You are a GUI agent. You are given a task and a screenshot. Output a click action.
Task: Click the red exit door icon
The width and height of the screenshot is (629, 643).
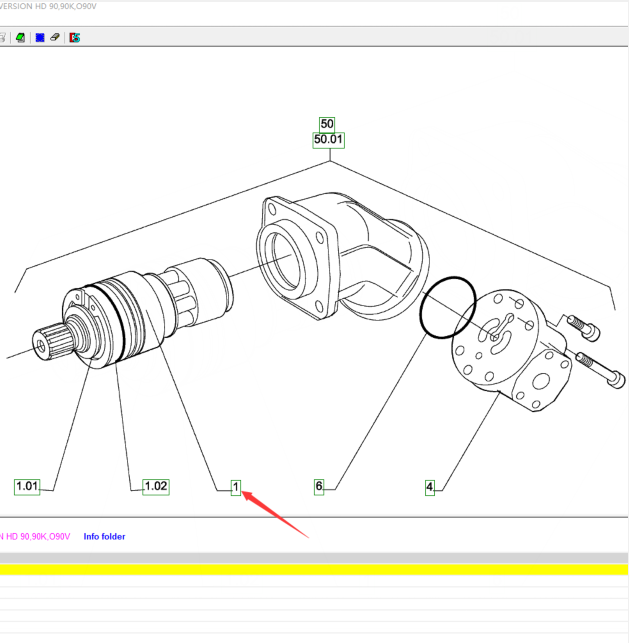point(76,37)
